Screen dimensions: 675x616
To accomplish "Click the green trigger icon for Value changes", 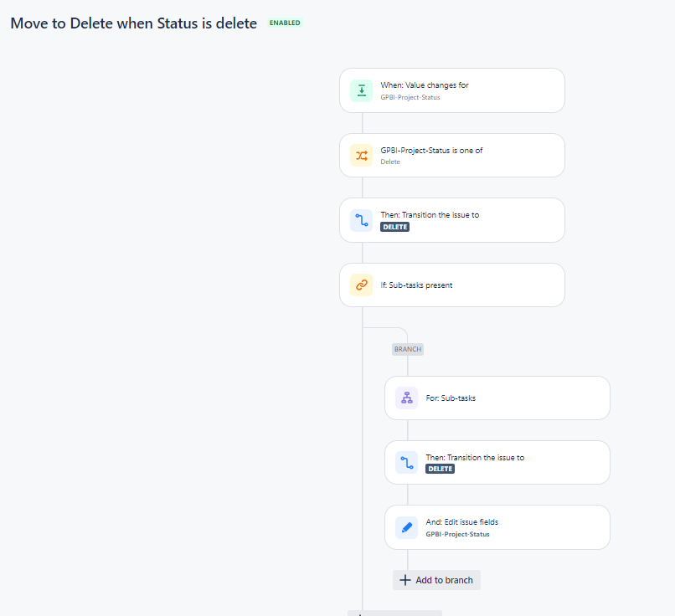I will click(362, 90).
